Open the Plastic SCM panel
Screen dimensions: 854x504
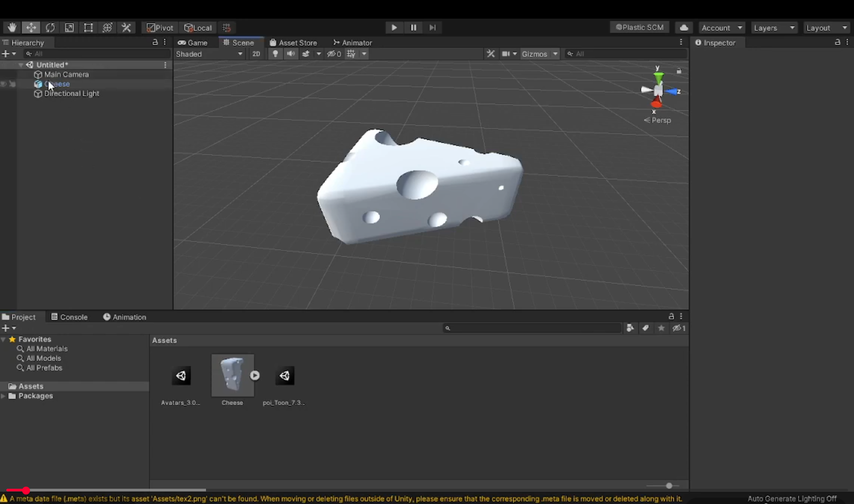pyautogui.click(x=639, y=27)
